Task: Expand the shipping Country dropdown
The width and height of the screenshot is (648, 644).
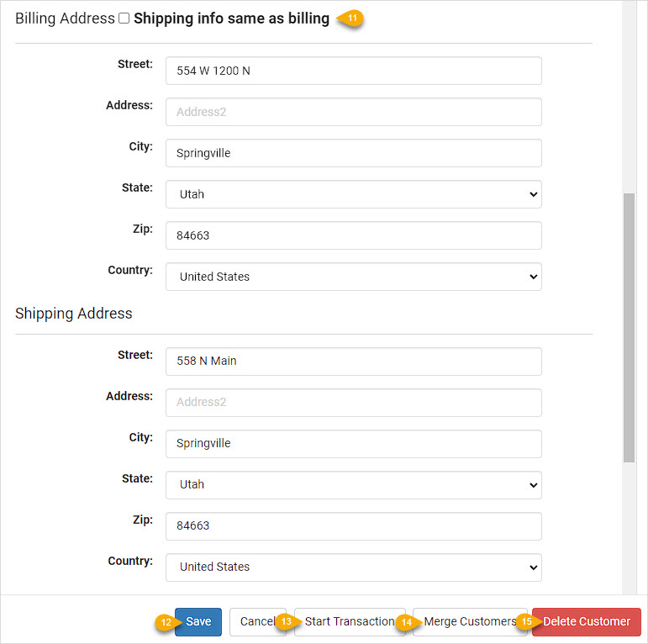Action: [354, 567]
